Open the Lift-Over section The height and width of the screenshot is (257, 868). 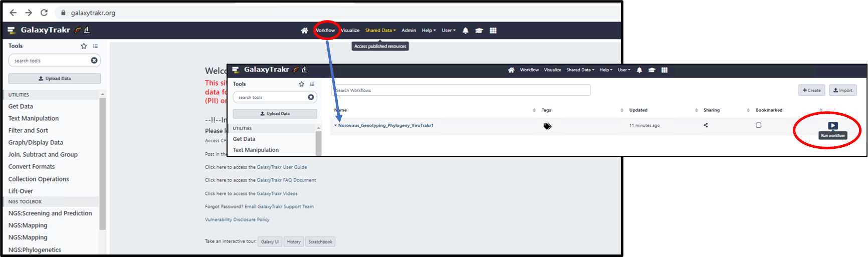coord(21,191)
